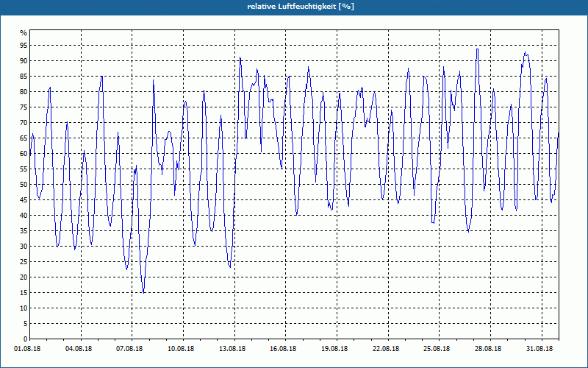Click the y-axis label 75
Screen dimensions: 588x368
[24, 107]
